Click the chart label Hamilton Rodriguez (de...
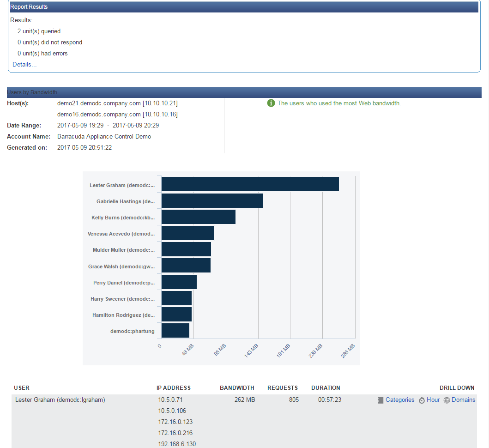 pyautogui.click(x=123, y=315)
